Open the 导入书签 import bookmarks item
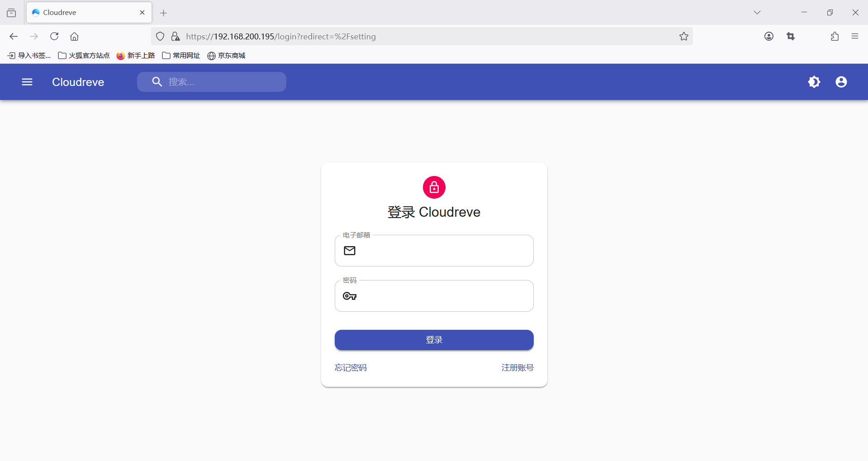 [29, 55]
